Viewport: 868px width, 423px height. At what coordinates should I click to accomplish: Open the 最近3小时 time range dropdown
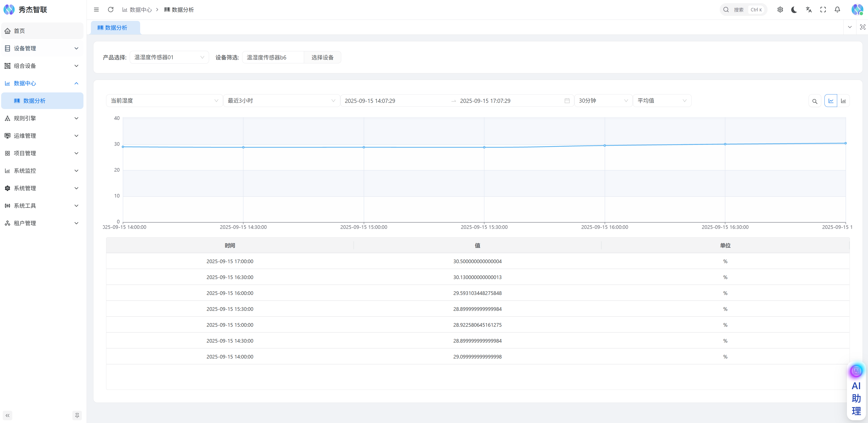coord(281,101)
